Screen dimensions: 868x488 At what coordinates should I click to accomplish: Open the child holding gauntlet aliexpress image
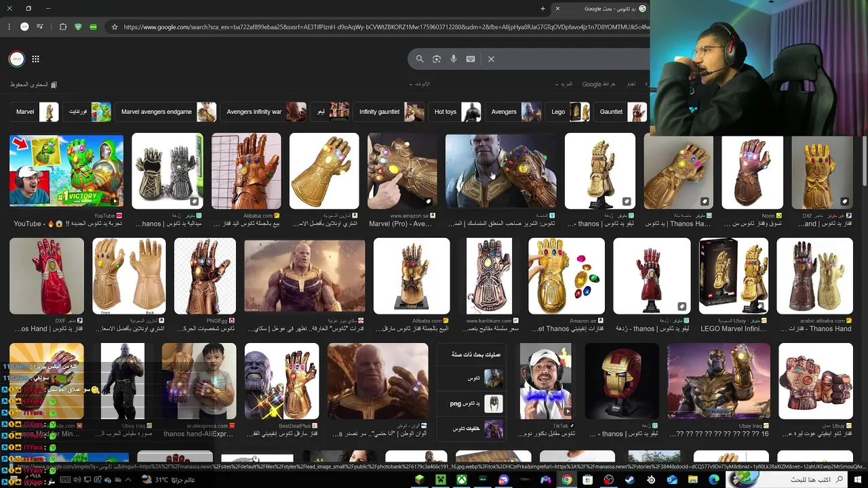point(199,381)
